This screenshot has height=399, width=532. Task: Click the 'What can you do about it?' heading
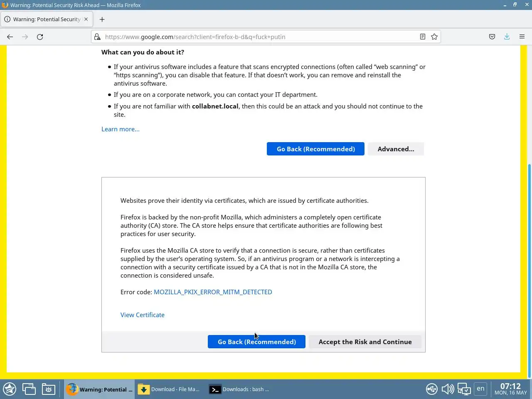143,52
